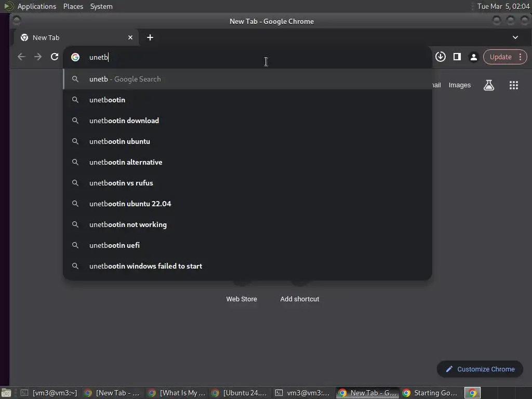Click the Chrome icon at taskbar end
Viewport: 532px width, 399px height.
coord(472,393)
